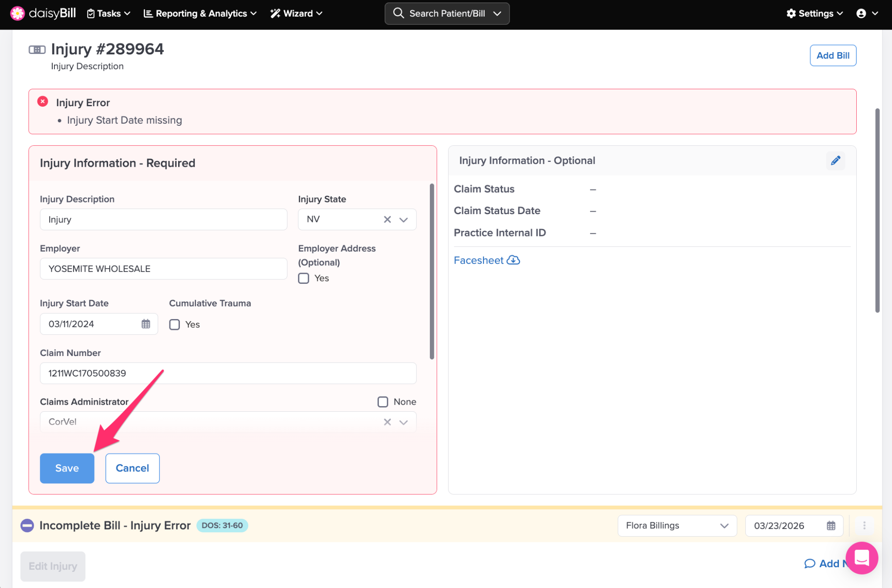The height and width of the screenshot is (588, 892).
Task: Check the Employer Address Yes checkbox
Action: coord(304,278)
